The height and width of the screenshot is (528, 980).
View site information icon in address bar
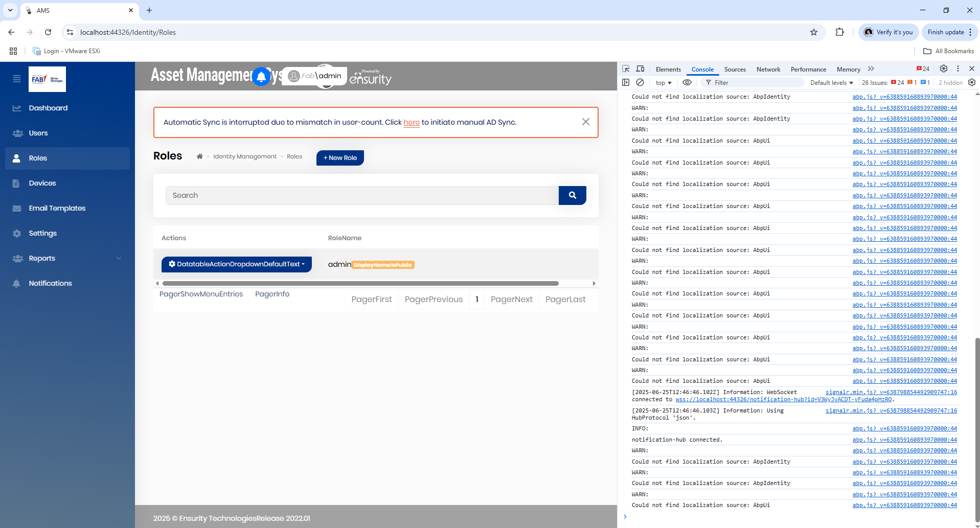(x=70, y=32)
